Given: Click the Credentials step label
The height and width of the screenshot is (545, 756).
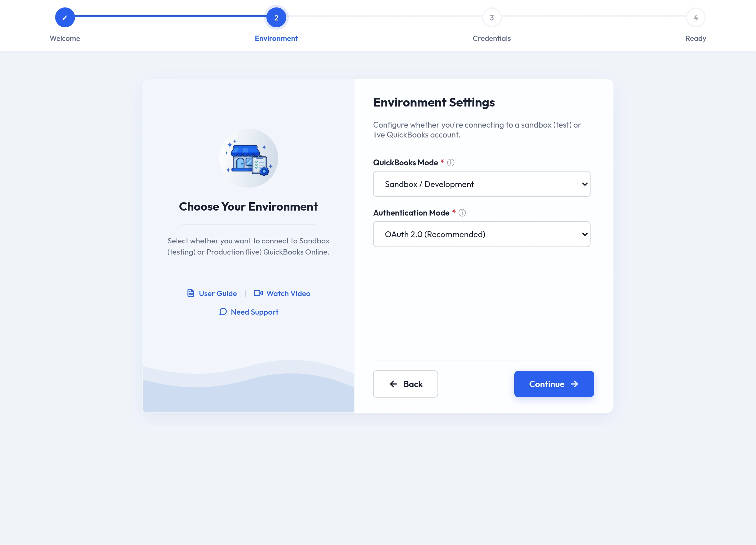Looking at the screenshot, I should point(492,38).
